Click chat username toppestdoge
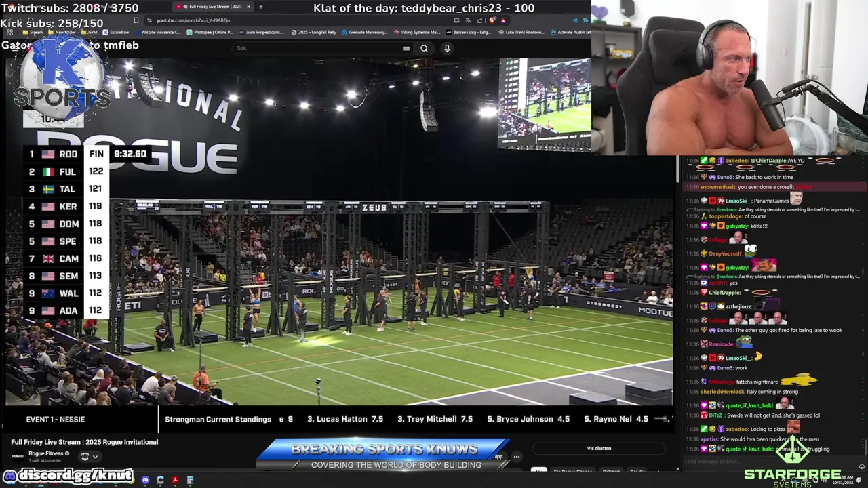Screen dimensions: 868x488 [x=726, y=216]
